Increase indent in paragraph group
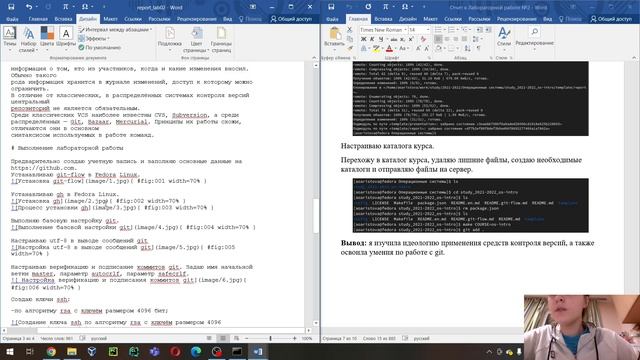 click(x=488, y=30)
